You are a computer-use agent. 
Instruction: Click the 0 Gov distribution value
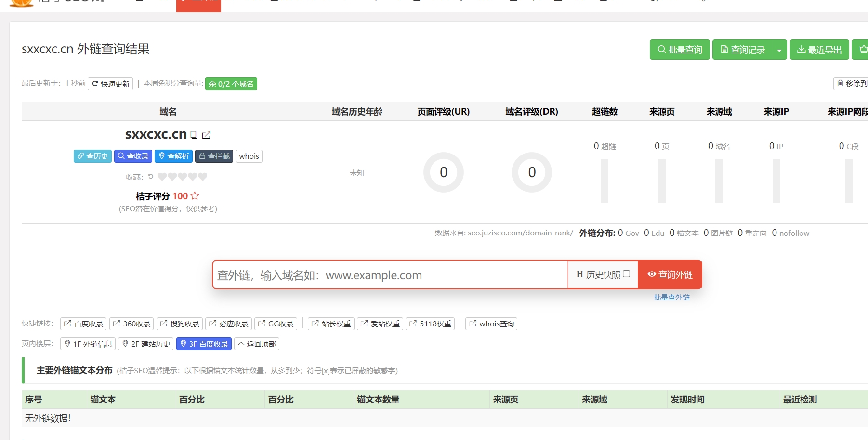[x=629, y=233]
